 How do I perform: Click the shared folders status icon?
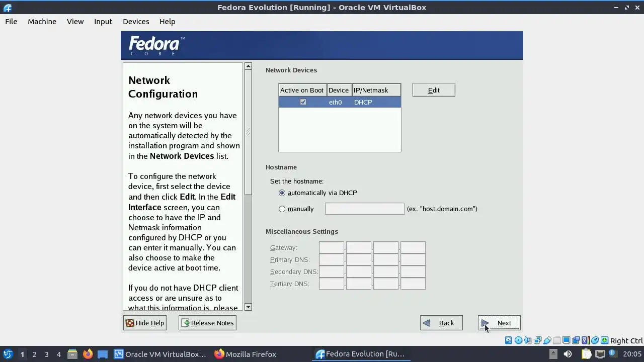[x=556, y=340]
